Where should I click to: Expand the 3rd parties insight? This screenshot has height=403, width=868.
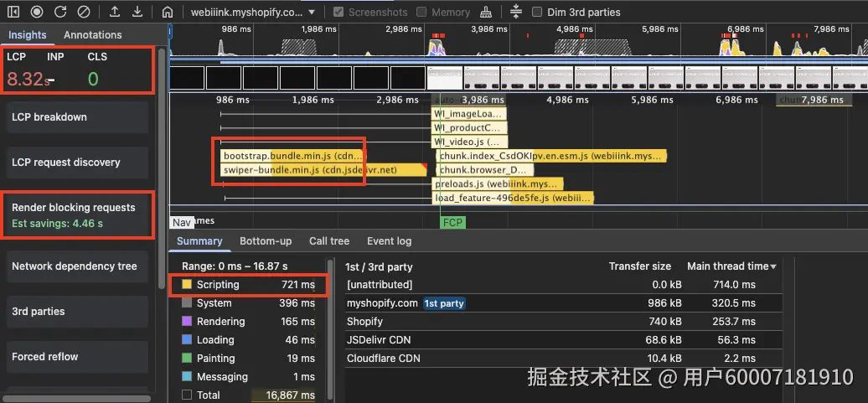[x=77, y=311]
